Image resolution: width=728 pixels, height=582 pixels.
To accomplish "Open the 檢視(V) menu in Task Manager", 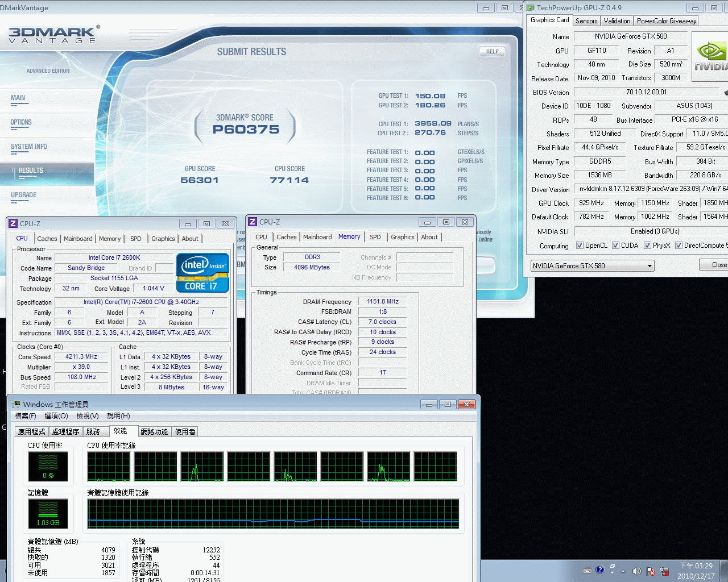I will click(88, 416).
